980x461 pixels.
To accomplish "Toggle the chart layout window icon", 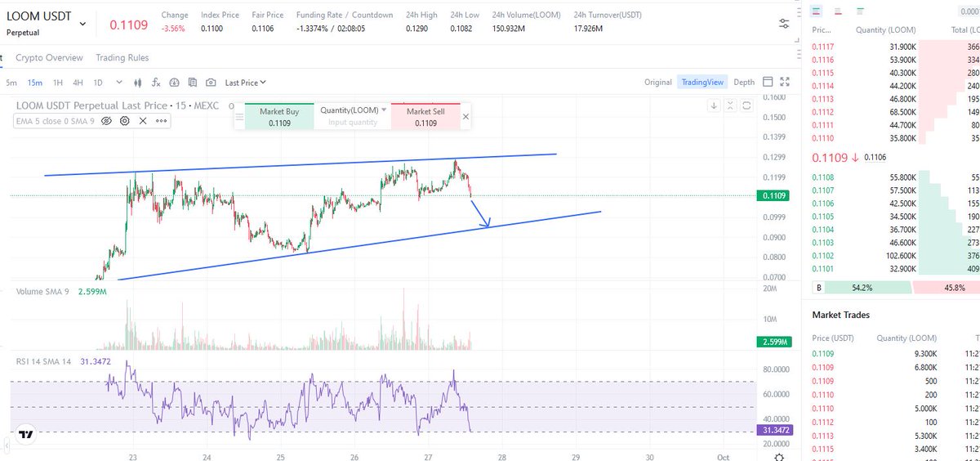I will click(x=768, y=82).
